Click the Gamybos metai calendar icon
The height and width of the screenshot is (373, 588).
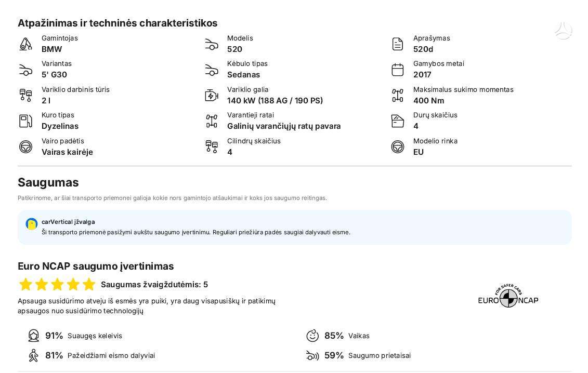398,70
